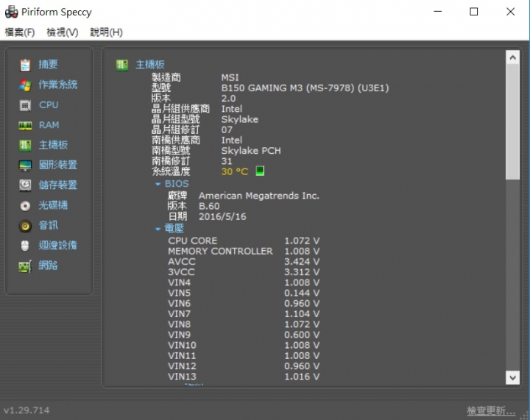The width and height of the screenshot is (530, 420).
Task: Click the MEMORY CONTROLLER voltage row
Action: tap(244, 251)
